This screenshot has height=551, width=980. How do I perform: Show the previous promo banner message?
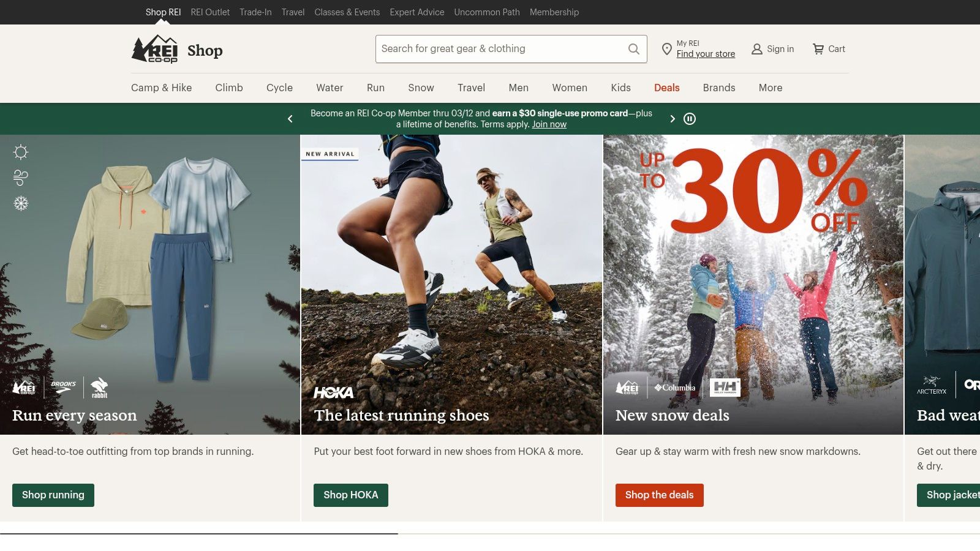[x=290, y=119]
